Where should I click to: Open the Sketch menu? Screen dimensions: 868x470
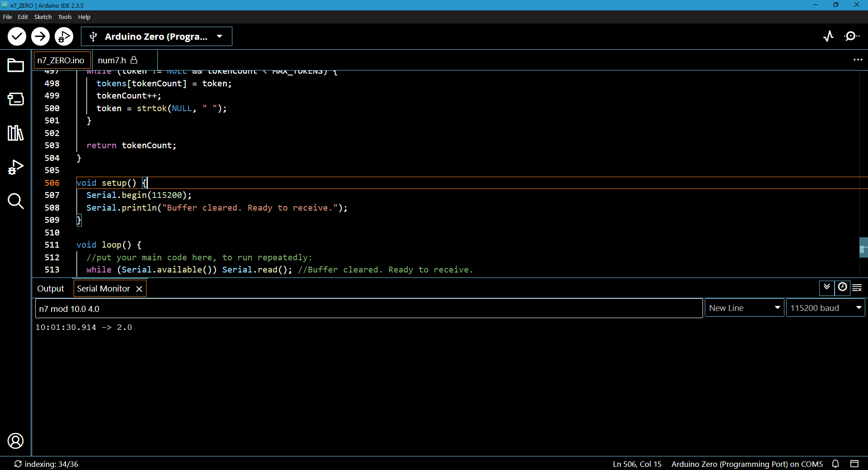(43, 17)
